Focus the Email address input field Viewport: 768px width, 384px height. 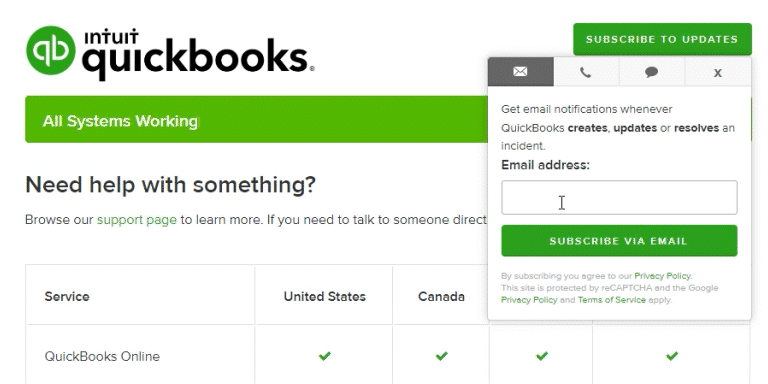pyautogui.click(x=619, y=197)
